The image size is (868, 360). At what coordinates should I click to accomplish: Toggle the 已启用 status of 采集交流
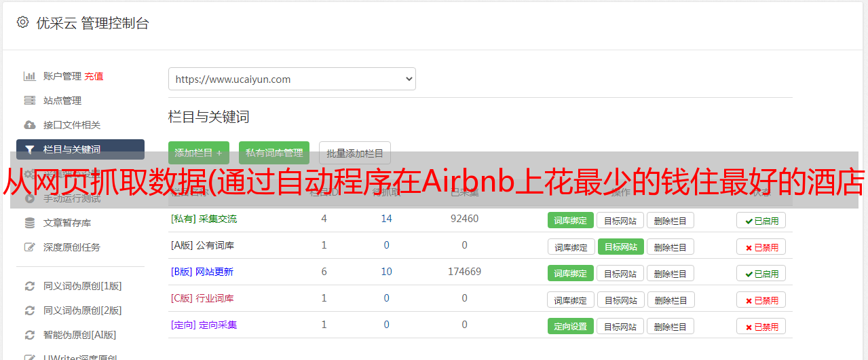(761, 220)
